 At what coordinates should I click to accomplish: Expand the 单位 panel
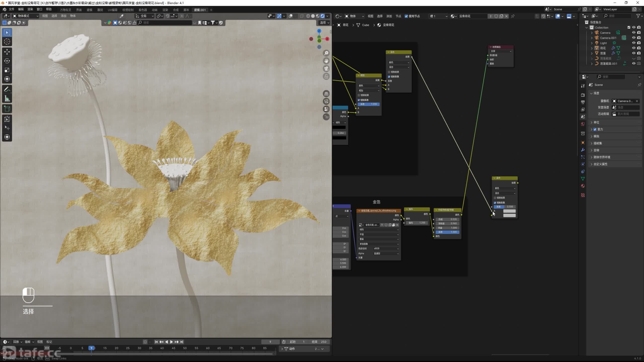(596, 122)
